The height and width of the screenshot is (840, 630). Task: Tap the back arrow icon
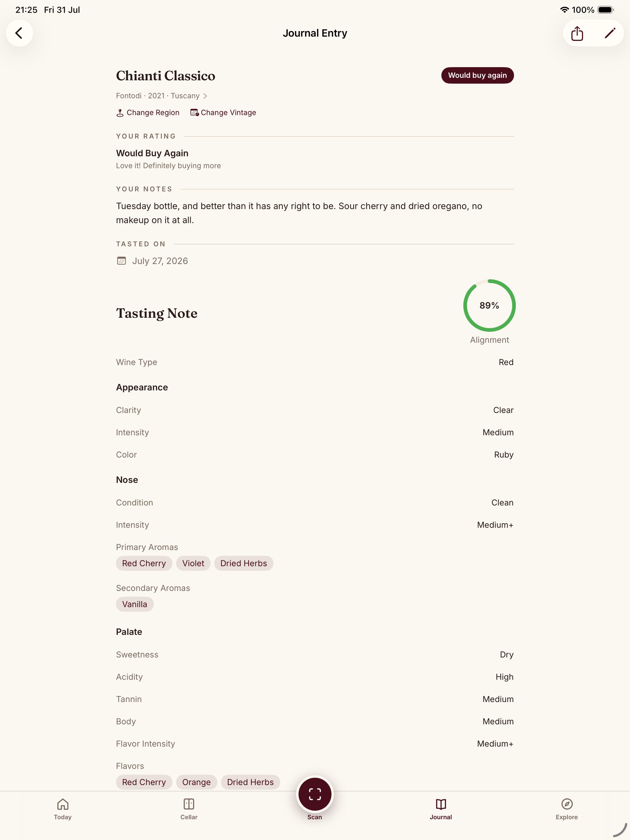(19, 33)
